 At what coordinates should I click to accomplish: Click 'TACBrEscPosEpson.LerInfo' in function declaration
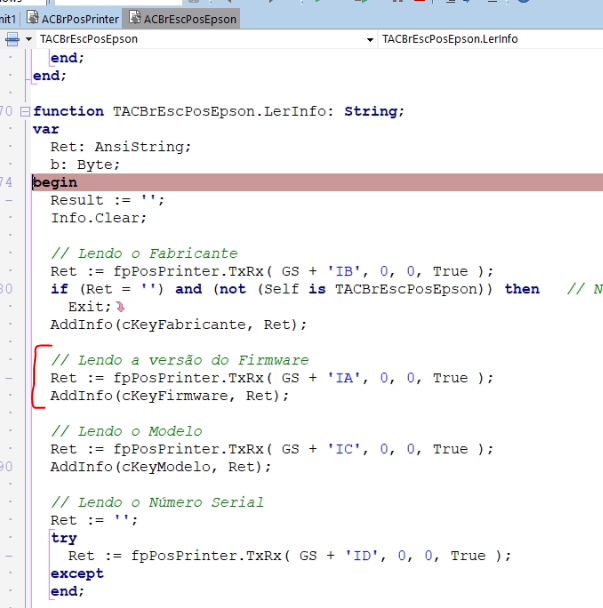pyautogui.click(x=219, y=111)
